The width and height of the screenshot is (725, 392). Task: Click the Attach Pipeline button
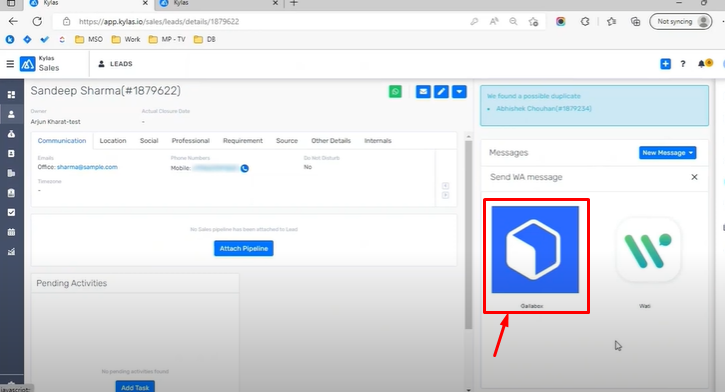[x=244, y=248]
